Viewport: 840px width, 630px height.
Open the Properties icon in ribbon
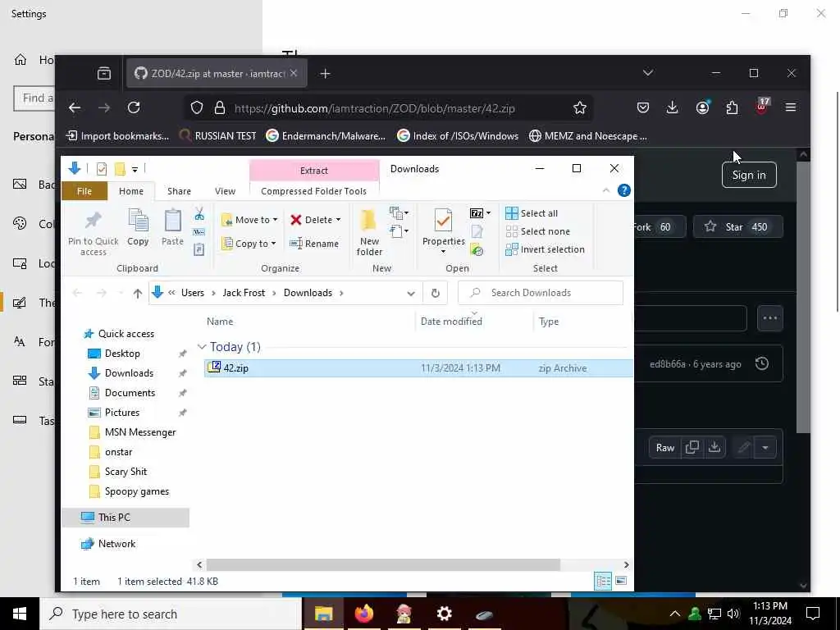pyautogui.click(x=443, y=220)
